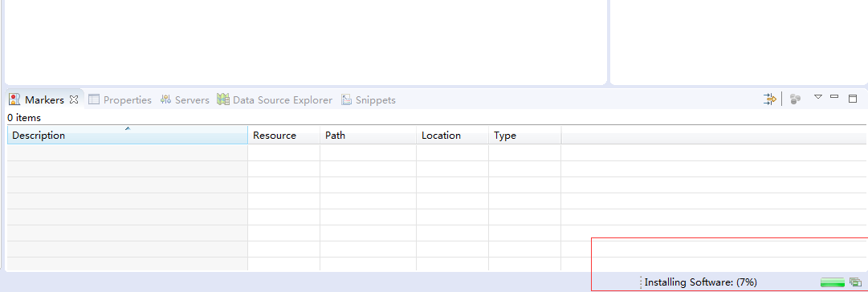Open the Servers tab

click(185, 100)
